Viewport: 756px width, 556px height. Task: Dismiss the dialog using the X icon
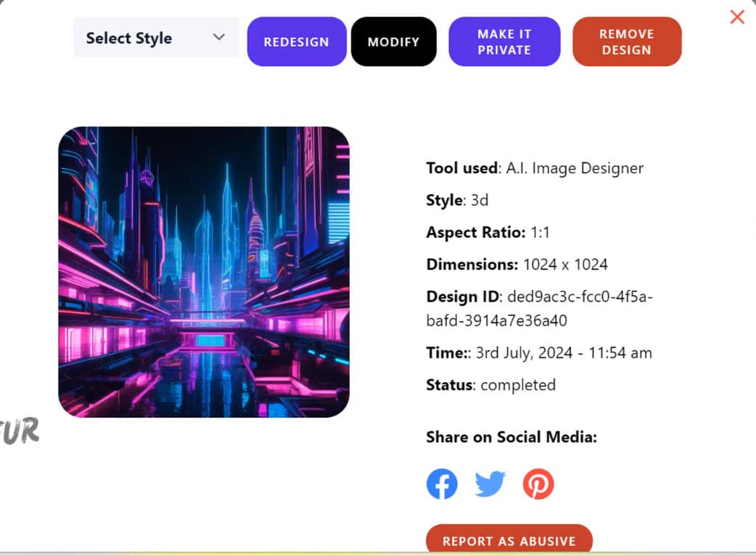(x=737, y=16)
